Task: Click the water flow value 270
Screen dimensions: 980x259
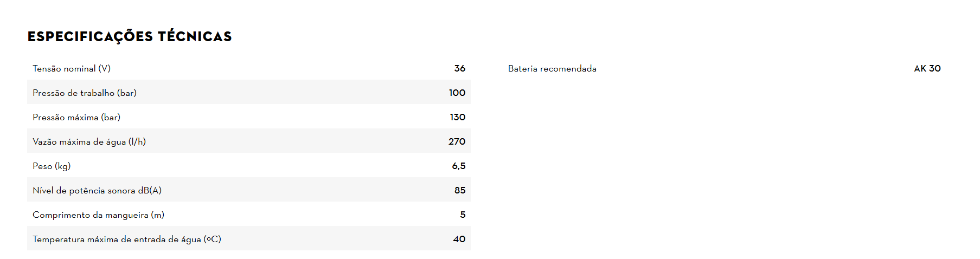Action: pyautogui.click(x=457, y=142)
